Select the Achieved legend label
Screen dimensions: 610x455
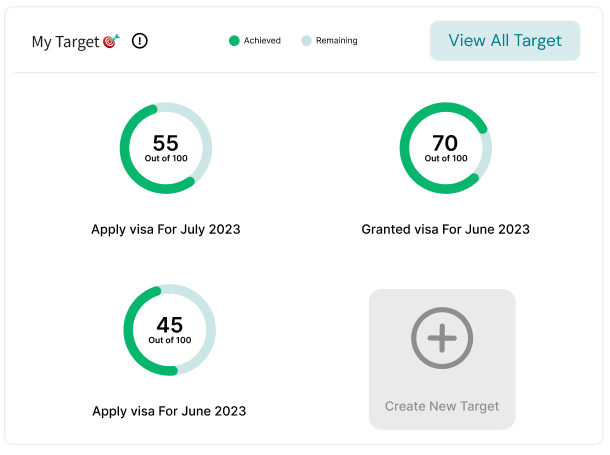click(262, 41)
